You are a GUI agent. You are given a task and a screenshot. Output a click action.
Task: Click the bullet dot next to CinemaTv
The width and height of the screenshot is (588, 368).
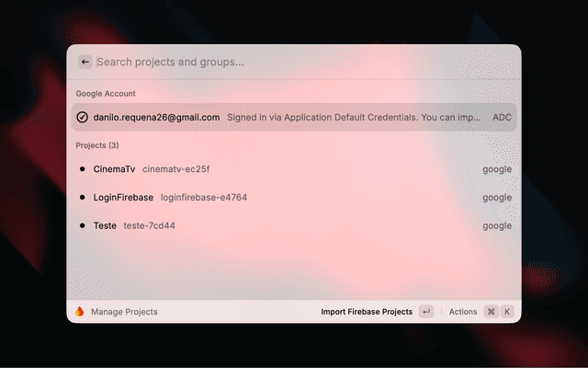[x=82, y=169]
